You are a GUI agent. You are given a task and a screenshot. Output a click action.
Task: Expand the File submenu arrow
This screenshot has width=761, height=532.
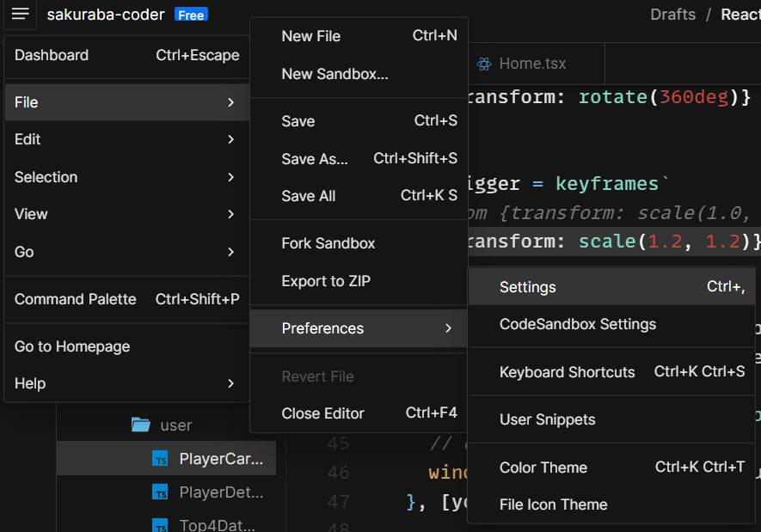[231, 102]
